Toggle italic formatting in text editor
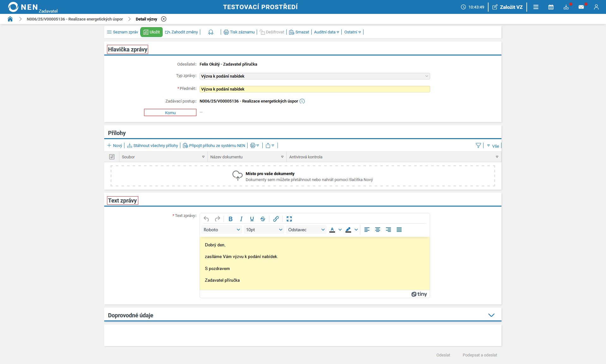The width and height of the screenshot is (606, 364). 241,219
